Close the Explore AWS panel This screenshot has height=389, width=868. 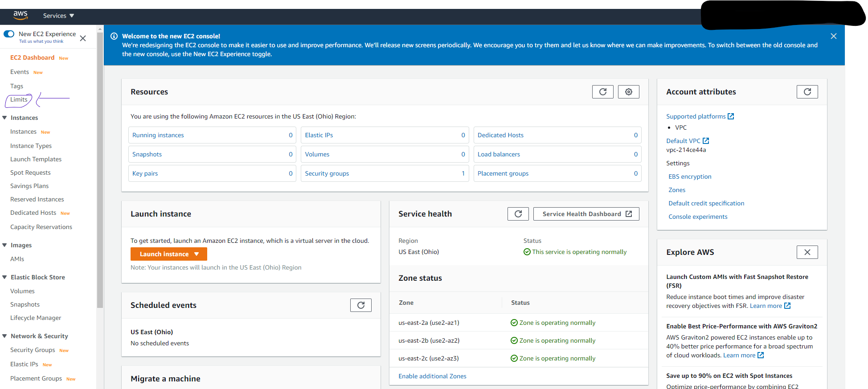pyautogui.click(x=807, y=252)
